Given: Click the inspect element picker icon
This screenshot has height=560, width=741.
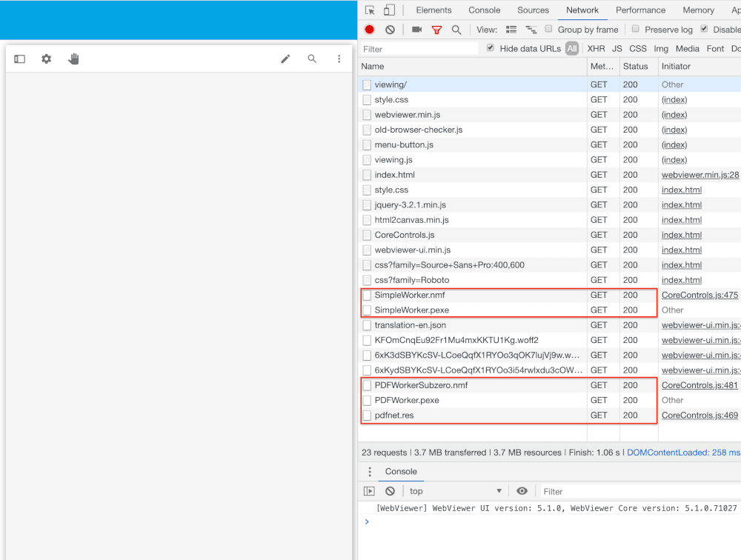Looking at the screenshot, I should click(x=370, y=10).
